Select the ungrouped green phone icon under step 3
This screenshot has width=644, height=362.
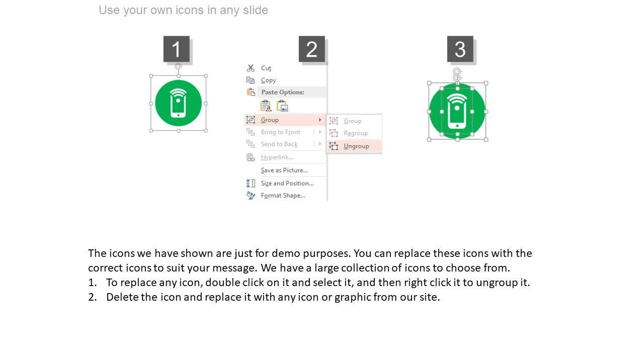[x=457, y=112]
